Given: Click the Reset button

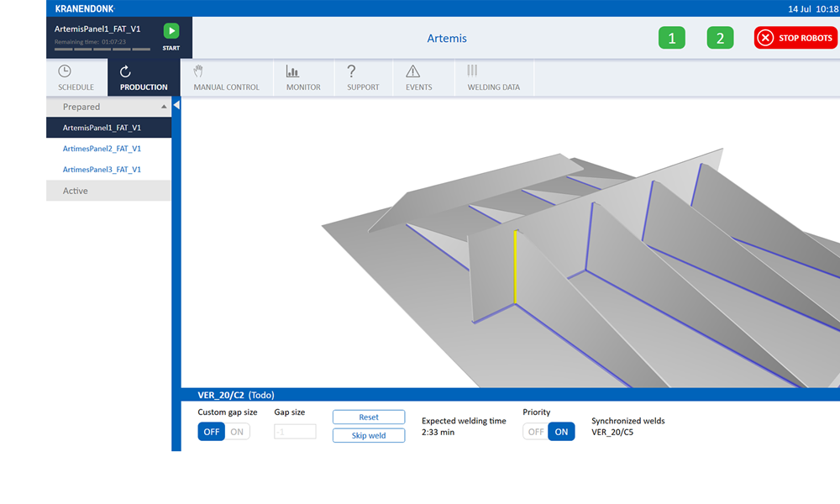Looking at the screenshot, I should (369, 417).
